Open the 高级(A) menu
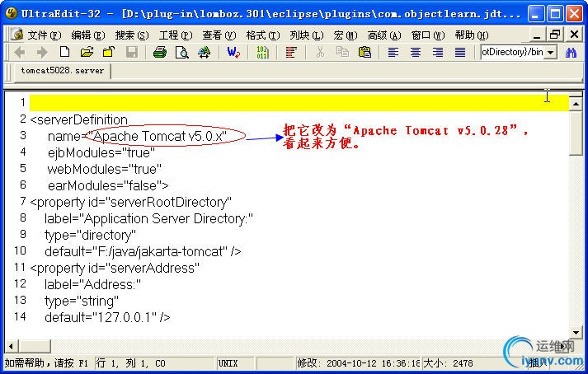 point(384,35)
